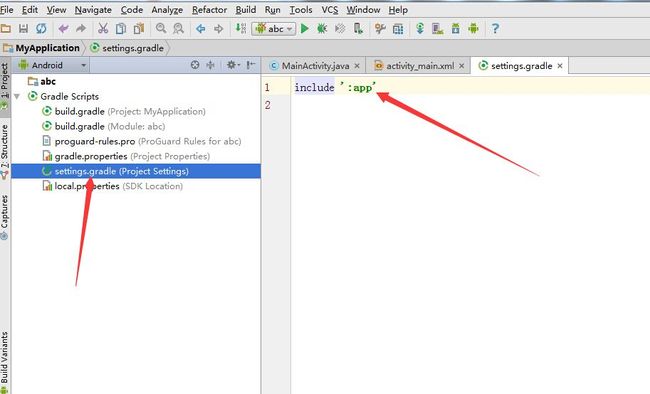Screen dimensions: 650x394
Task: Open the Code menu
Action: click(x=132, y=10)
